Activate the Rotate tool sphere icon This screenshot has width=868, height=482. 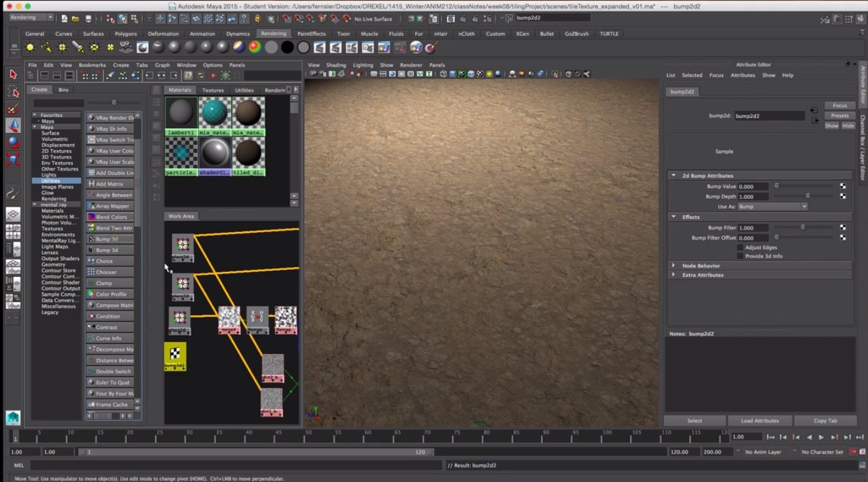point(13,143)
